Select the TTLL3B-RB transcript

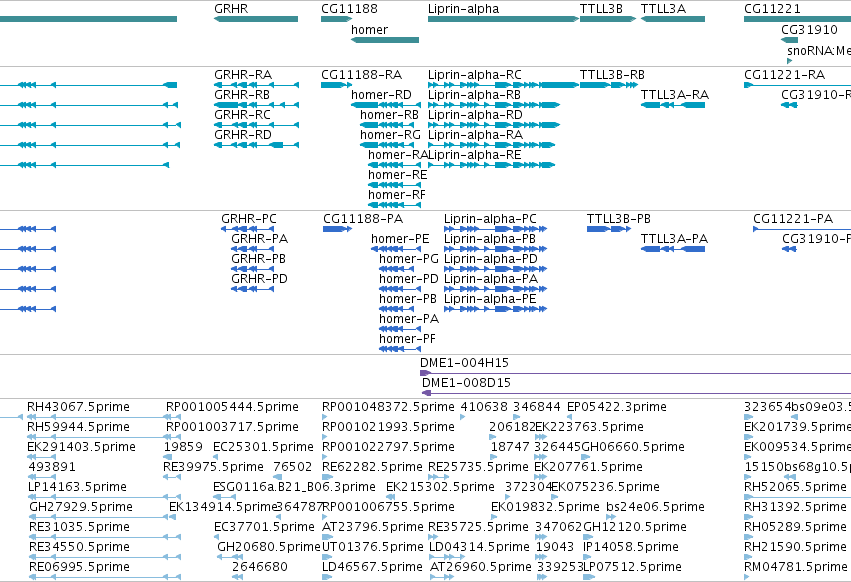pyautogui.click(x=609, y=85)
